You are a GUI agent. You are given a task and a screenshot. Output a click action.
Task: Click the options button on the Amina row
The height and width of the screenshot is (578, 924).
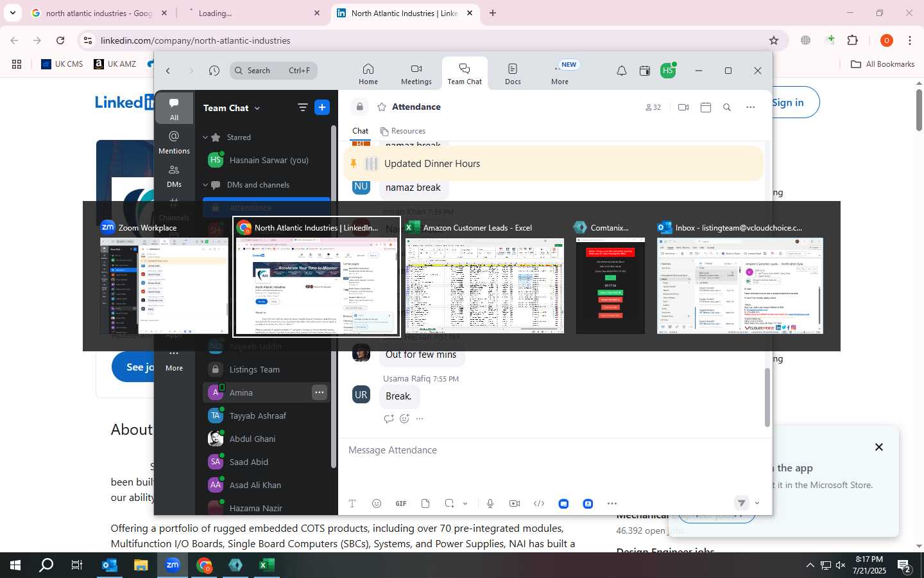(319, 392)
